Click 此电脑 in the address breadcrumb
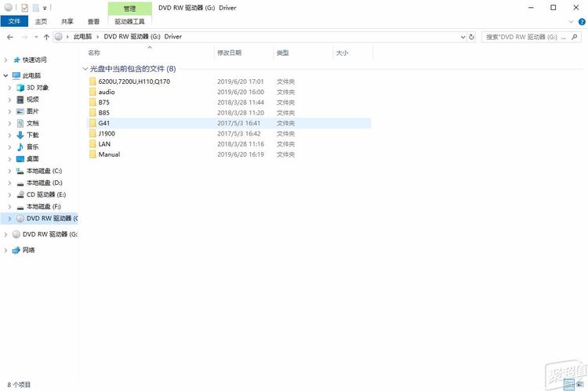This screenshot has height=391, width=588. point(82,36)
